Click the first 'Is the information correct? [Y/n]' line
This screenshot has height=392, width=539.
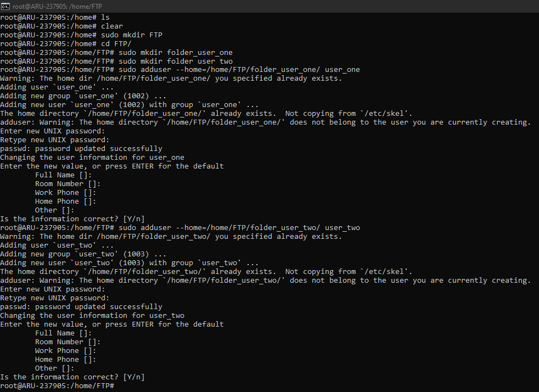click(x=72, y=219)
